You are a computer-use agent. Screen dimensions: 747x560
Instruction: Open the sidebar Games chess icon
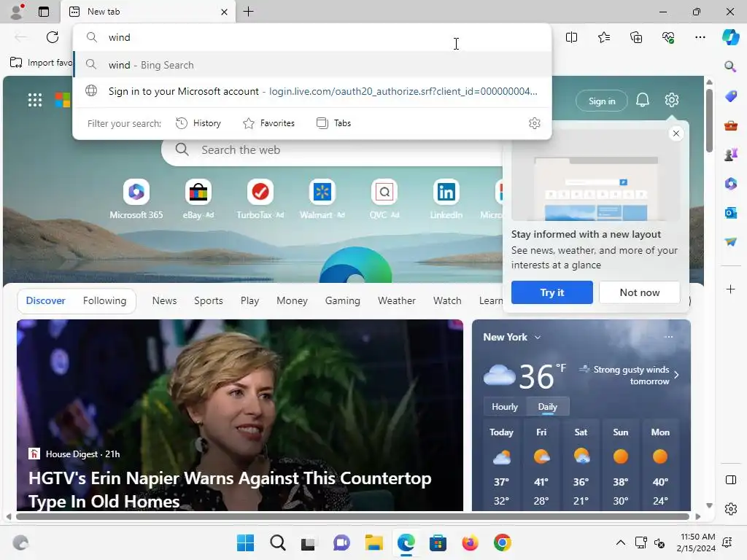(x=730, y=154)
